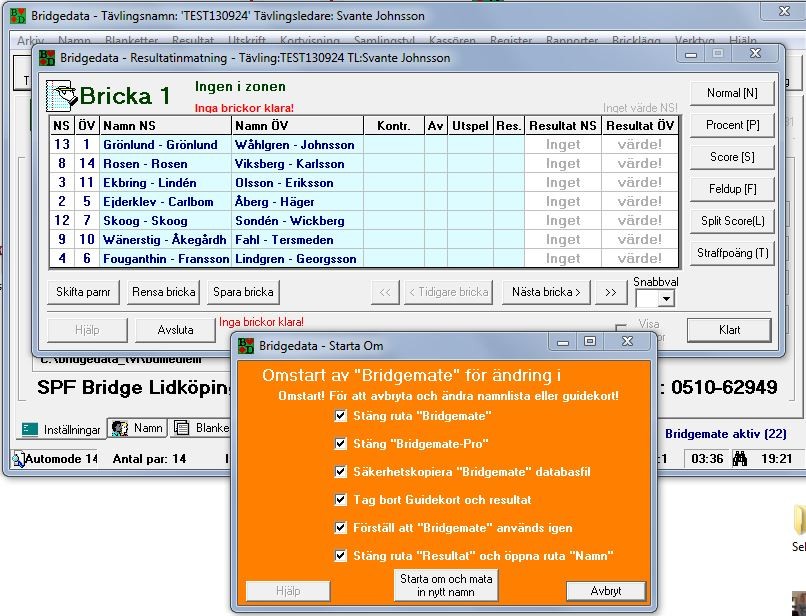
Task: Click Nästa bricka button
Action: 546,293
